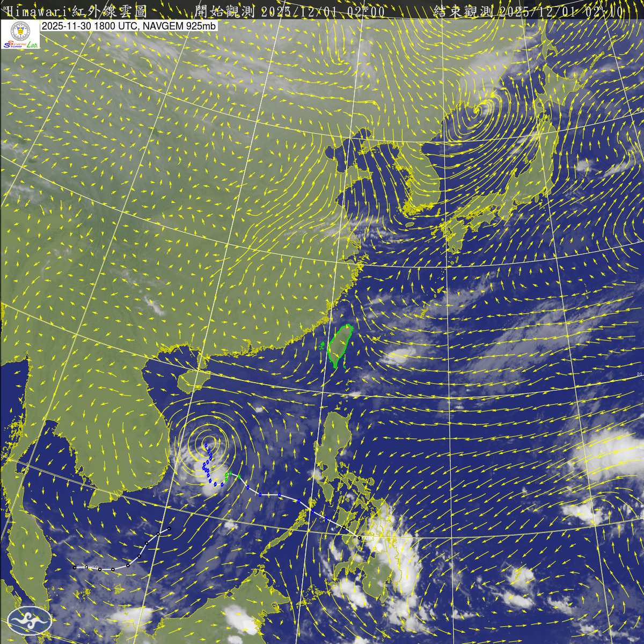644x644 pixels.
Task: Click the NAVGEM 925mb timestamp label
Action: click(x=129, y=26)
